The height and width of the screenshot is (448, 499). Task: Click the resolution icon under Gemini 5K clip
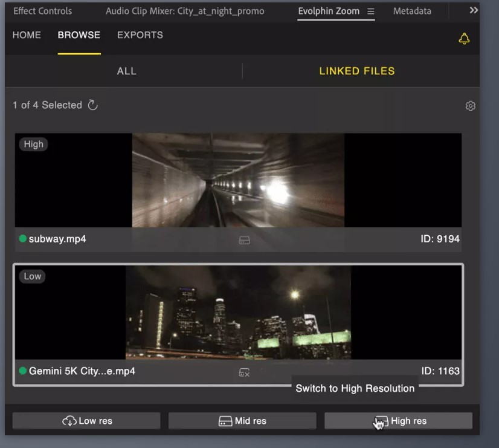244,372
